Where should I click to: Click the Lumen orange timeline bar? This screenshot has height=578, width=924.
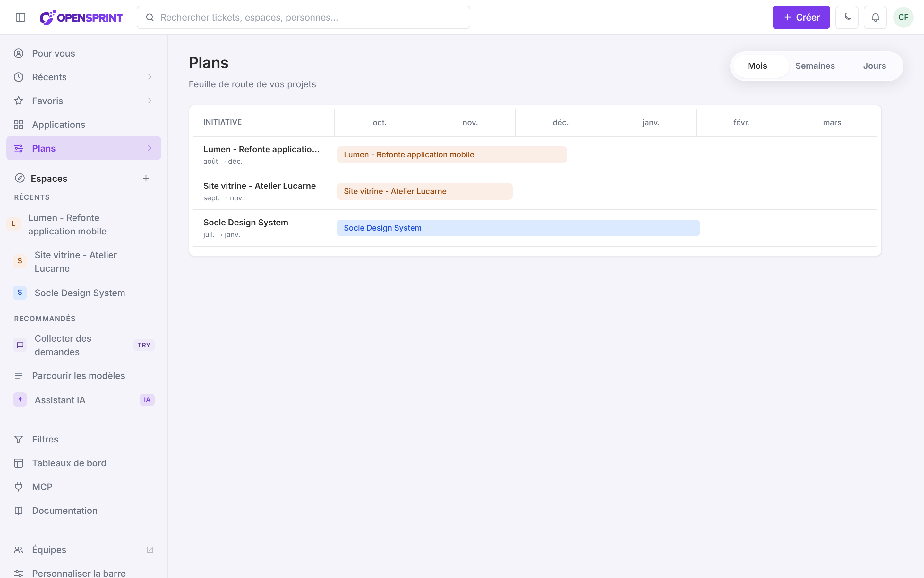click(x=452, y=154)
